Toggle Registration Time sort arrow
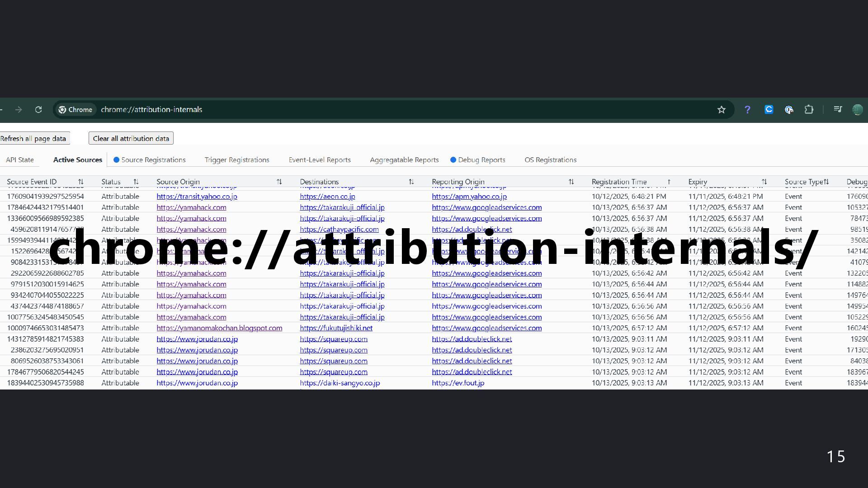This screenshot has width=868, height=488. coord(669,182)
